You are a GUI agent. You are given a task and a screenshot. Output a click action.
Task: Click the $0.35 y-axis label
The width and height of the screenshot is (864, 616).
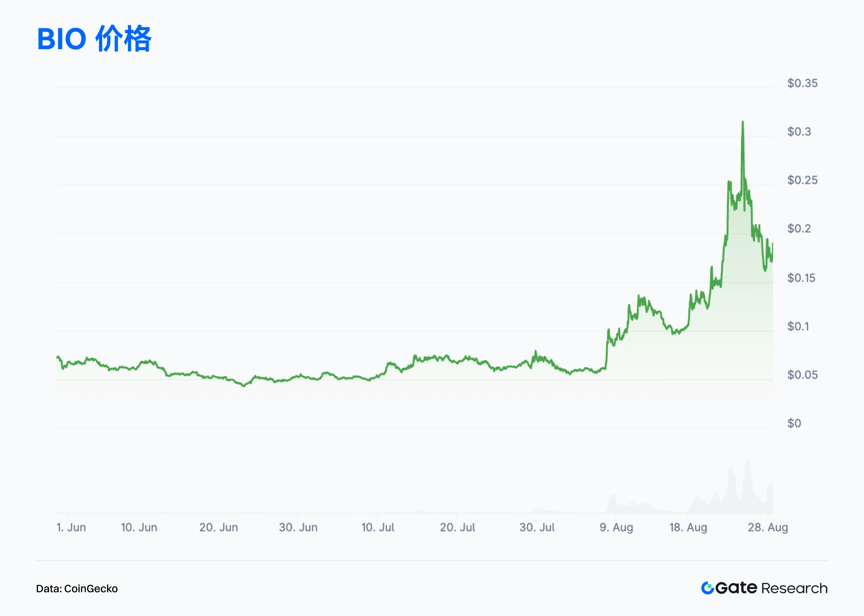point(802,83)
